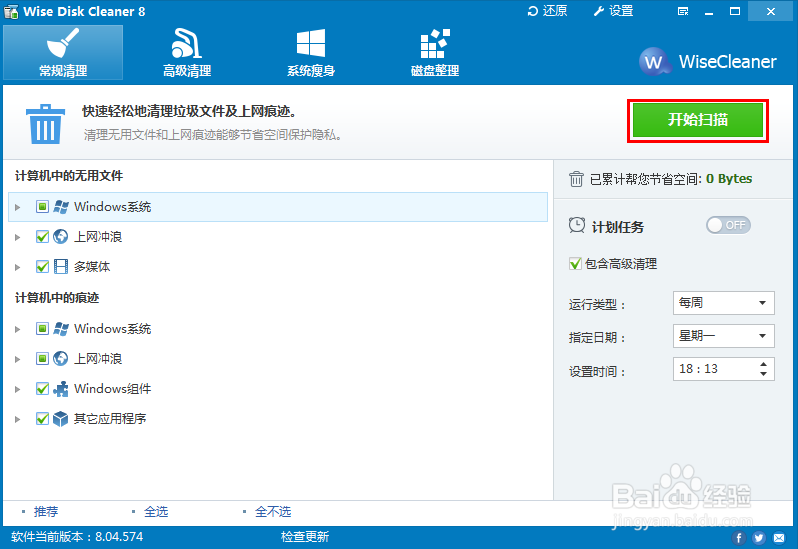
Task: Switch to the 磁盘整理 tab
Action: point(435,52)
